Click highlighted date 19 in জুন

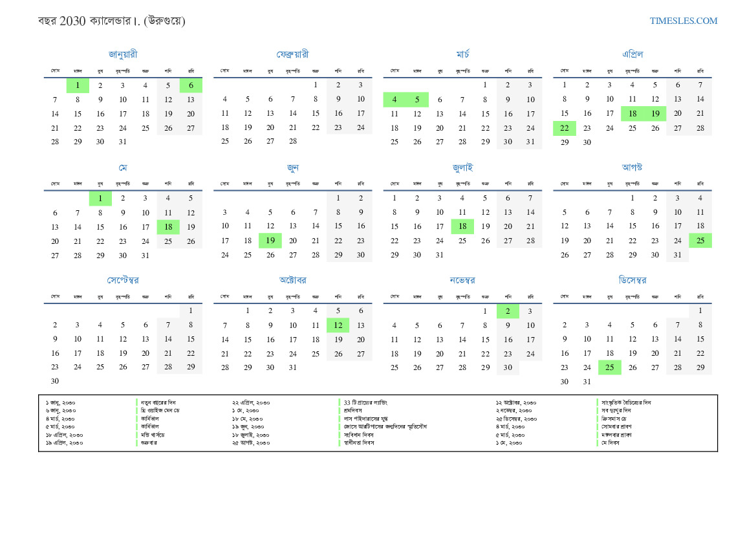point(270,241)
